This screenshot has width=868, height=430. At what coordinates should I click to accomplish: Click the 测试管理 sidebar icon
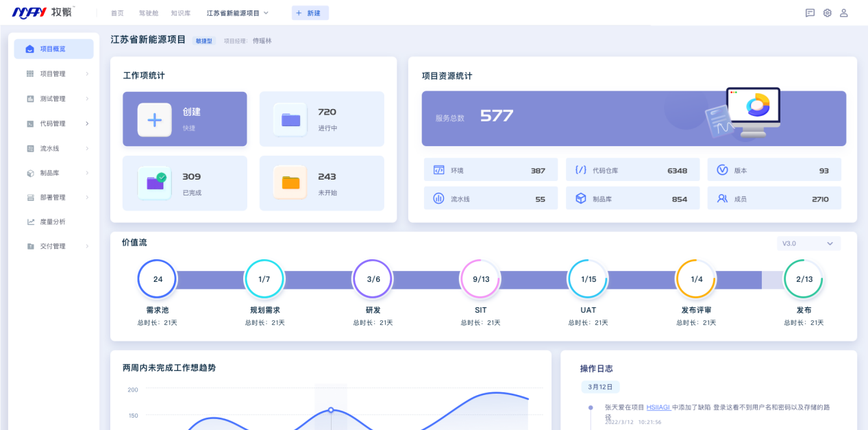pyautogui.click(x=30, y=99)
